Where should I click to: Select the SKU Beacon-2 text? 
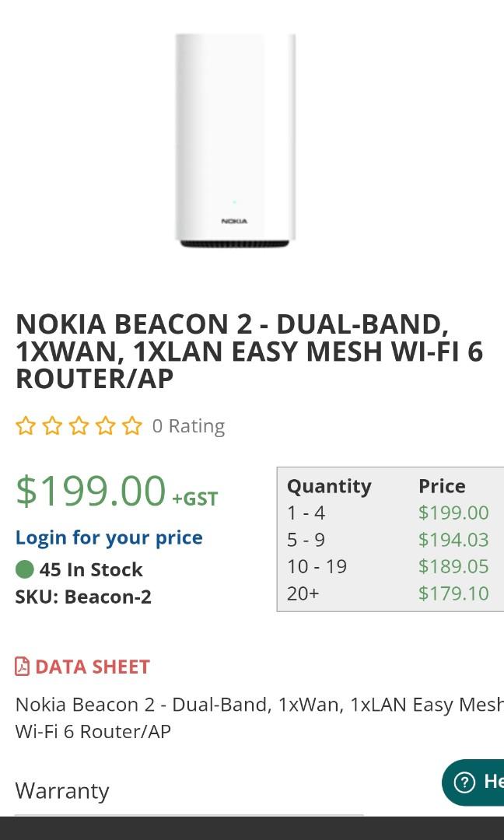click(84, 597)
